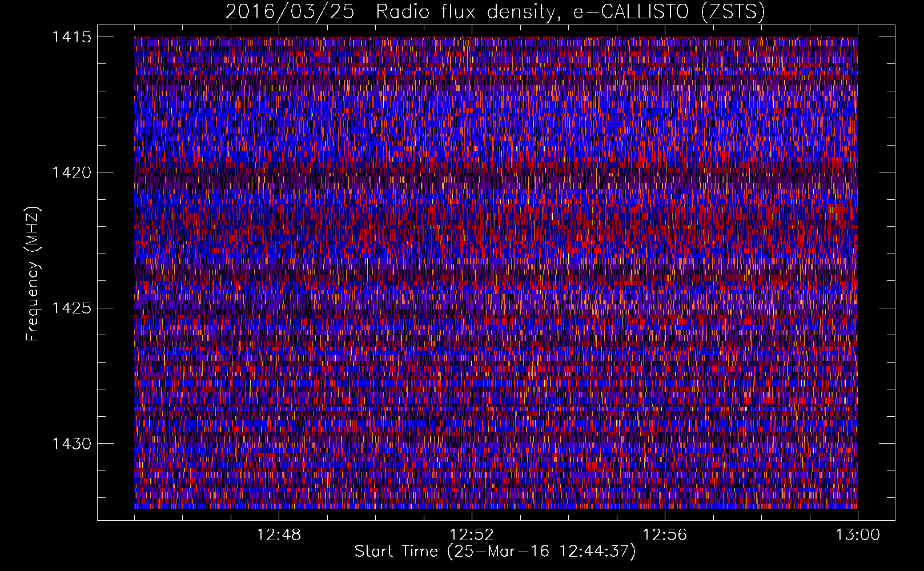Click the 12:52 time axis label
Viewport: 924px width, 571px height.
pos(472,535)
